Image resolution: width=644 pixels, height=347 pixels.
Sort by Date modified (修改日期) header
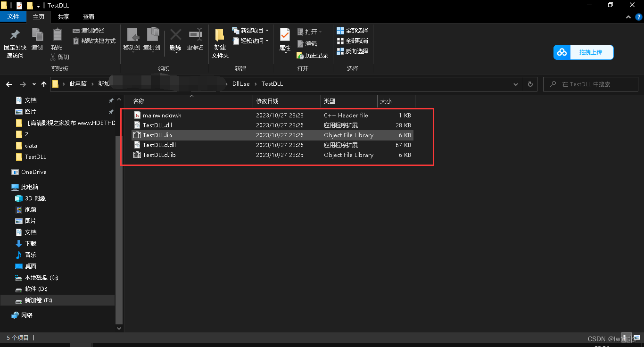click(287, 101)
